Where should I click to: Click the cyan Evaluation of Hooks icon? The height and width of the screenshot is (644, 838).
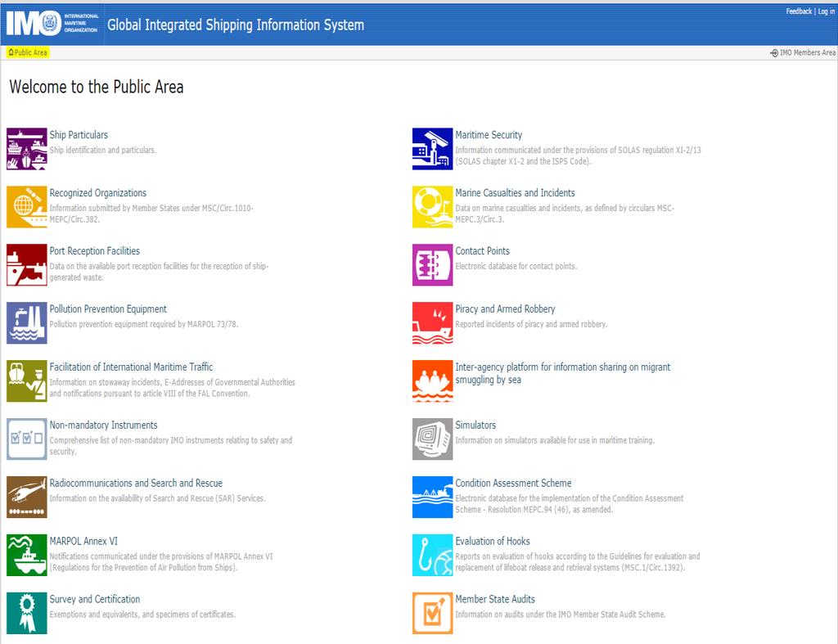432,556
